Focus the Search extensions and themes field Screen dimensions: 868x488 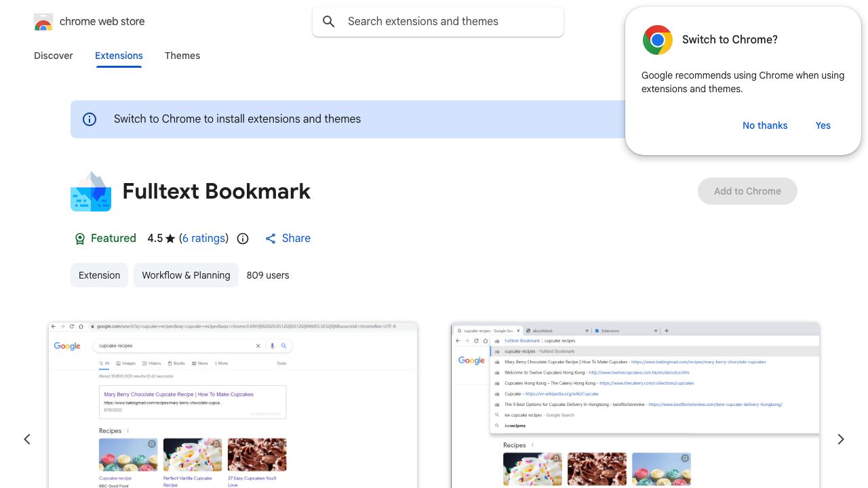click(x=438, y=22)
